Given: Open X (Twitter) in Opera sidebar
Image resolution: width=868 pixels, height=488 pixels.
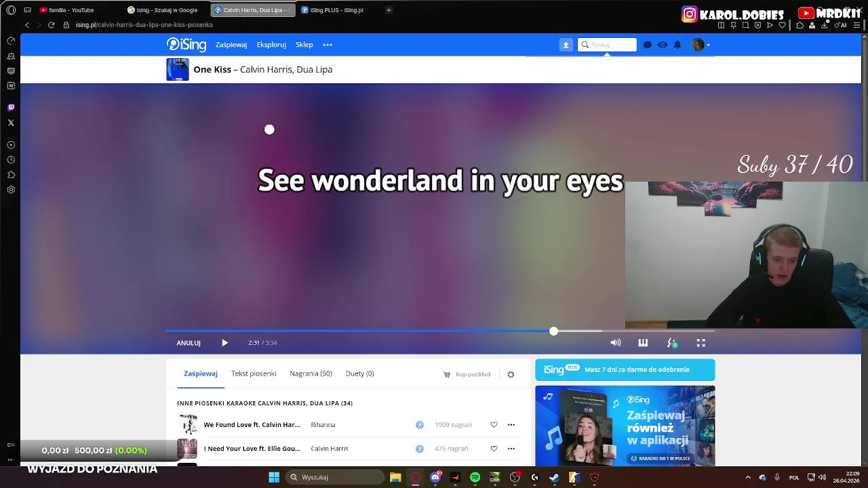Looking at the screenshot, I should 11,123.
